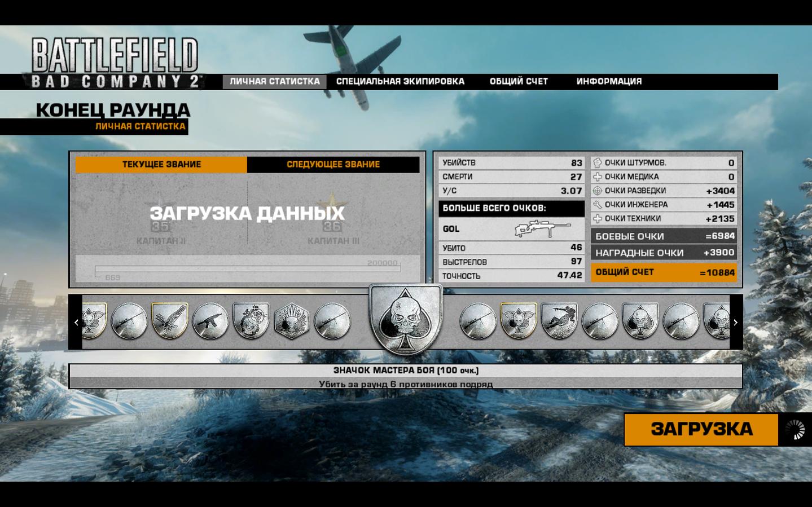Click the recon points crosshair icon

point(598,191)
